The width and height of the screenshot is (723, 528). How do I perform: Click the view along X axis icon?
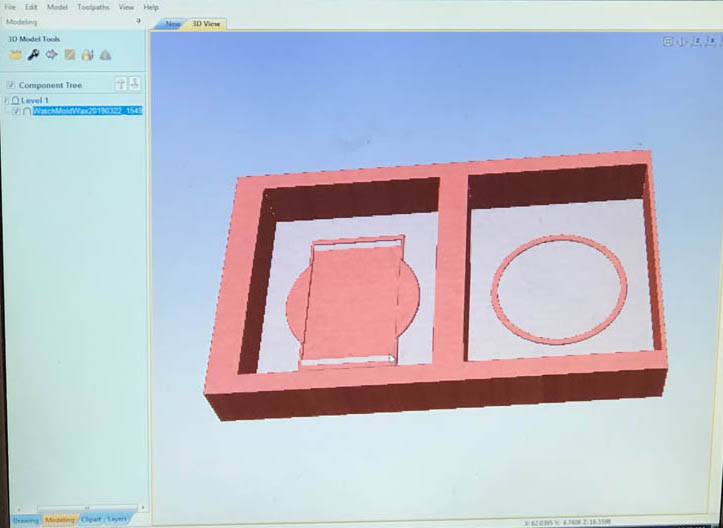[x=711, y=41]
